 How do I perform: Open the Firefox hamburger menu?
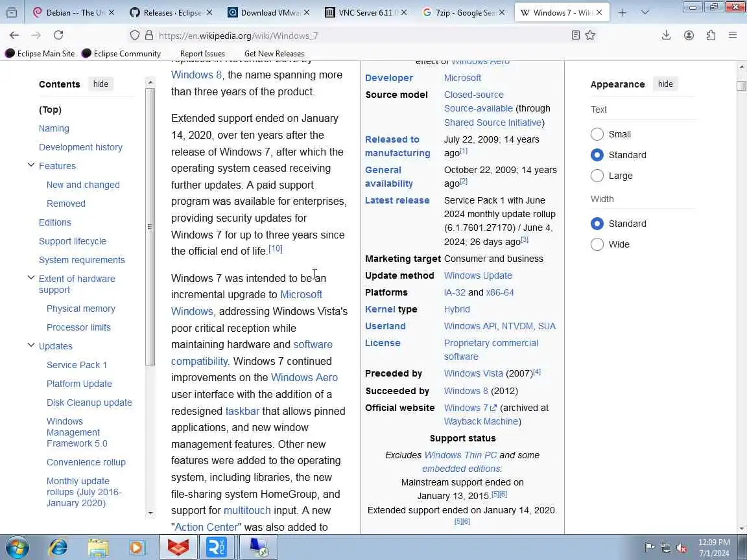pos(733,35)
